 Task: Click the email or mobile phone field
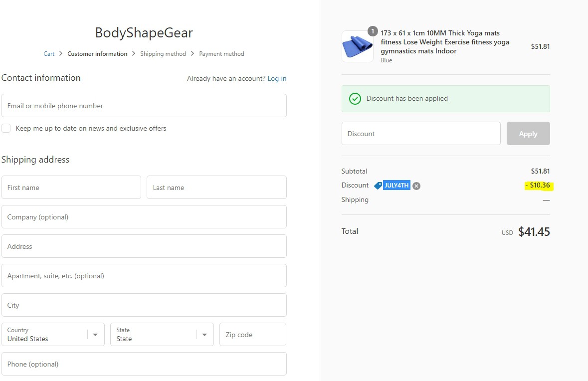(144, 105)
